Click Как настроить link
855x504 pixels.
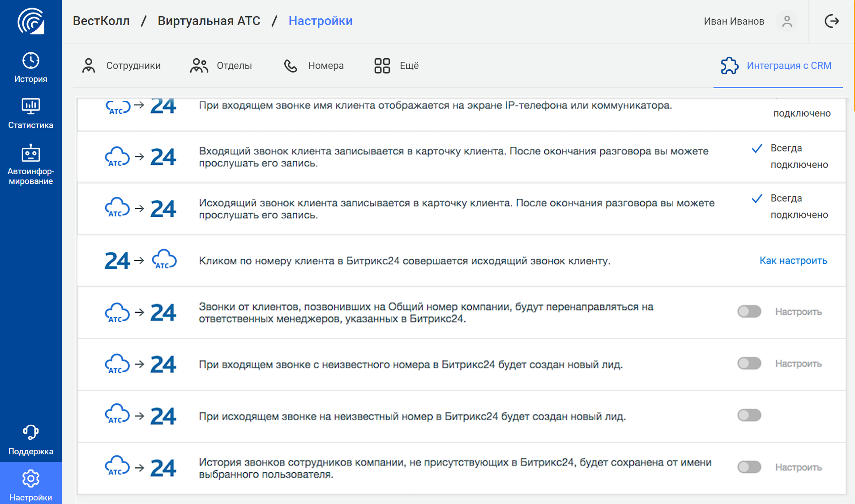click(793, 261)
